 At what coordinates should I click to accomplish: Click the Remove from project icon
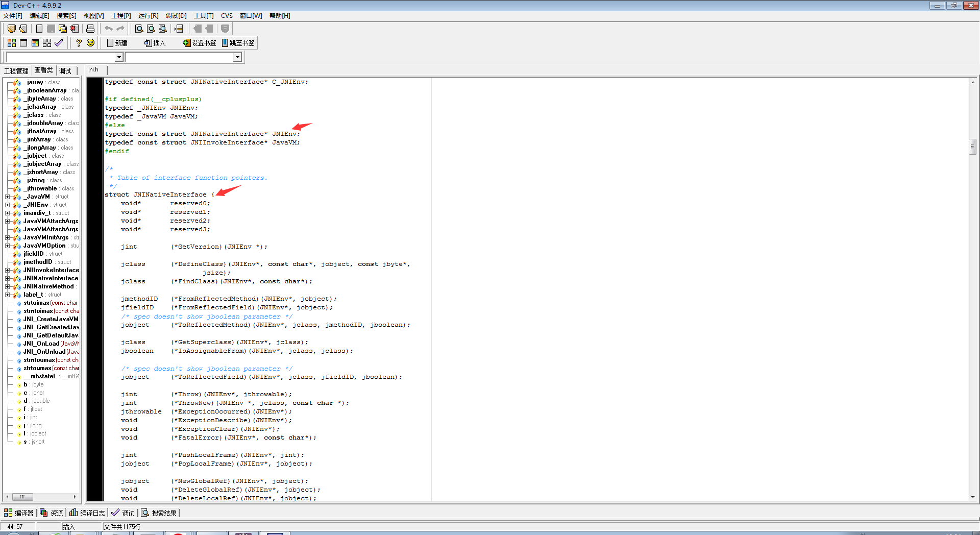209,29
